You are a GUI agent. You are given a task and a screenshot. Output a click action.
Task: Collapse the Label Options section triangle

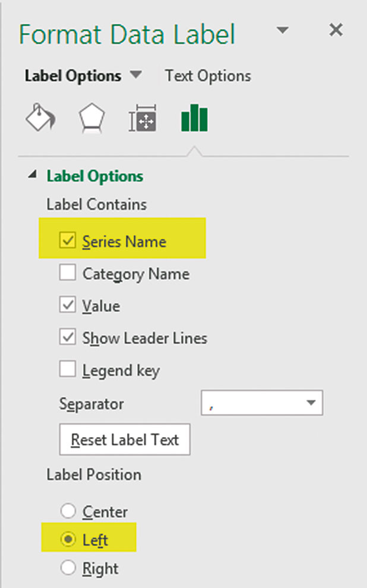[31, 176]
